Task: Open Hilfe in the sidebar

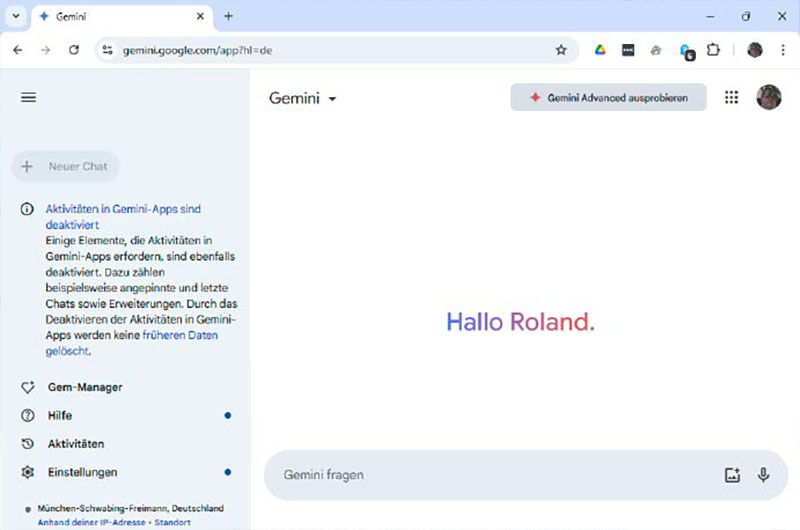Action: coord(60,415)
